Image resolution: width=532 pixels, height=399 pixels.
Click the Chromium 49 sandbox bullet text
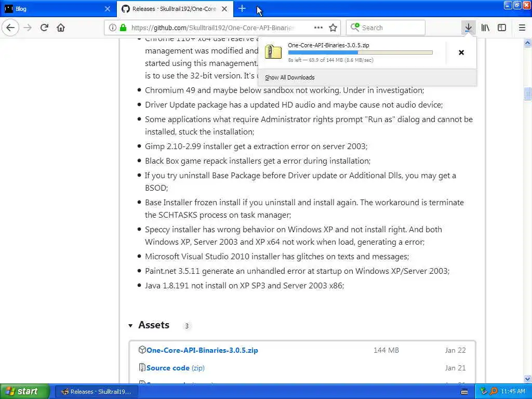[284, 90]
